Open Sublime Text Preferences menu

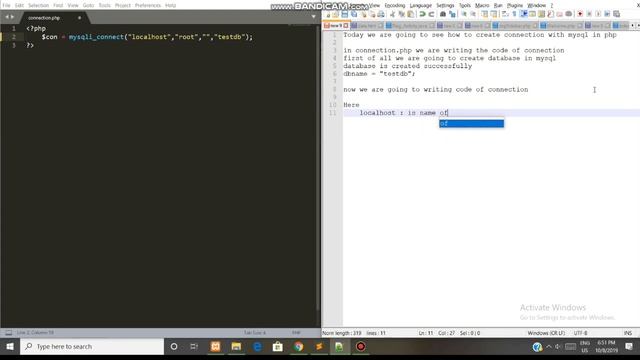[148, 5]
